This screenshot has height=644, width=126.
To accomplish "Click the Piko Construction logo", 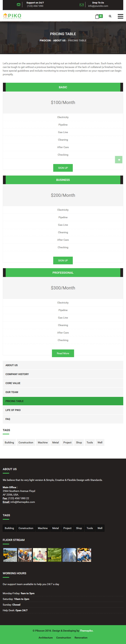I will [12, 16].
